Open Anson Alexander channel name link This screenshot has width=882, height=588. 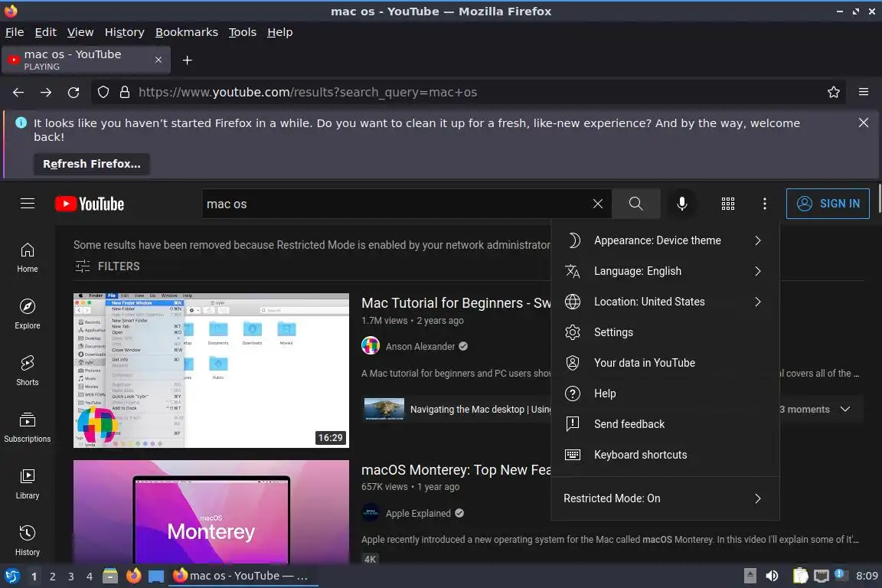[420, 347]
